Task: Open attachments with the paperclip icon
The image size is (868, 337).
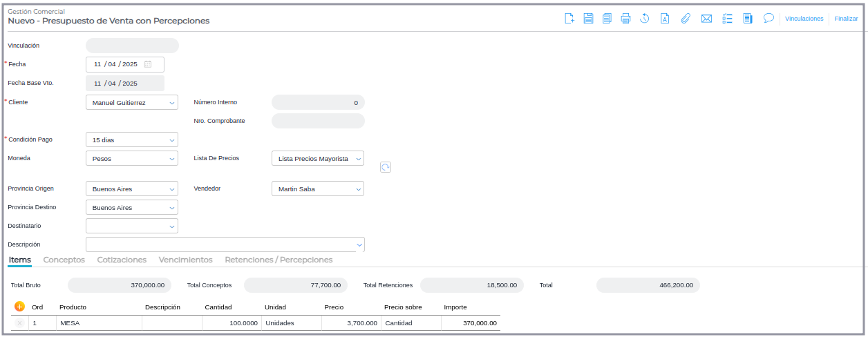Action: [x=686, y=19]
